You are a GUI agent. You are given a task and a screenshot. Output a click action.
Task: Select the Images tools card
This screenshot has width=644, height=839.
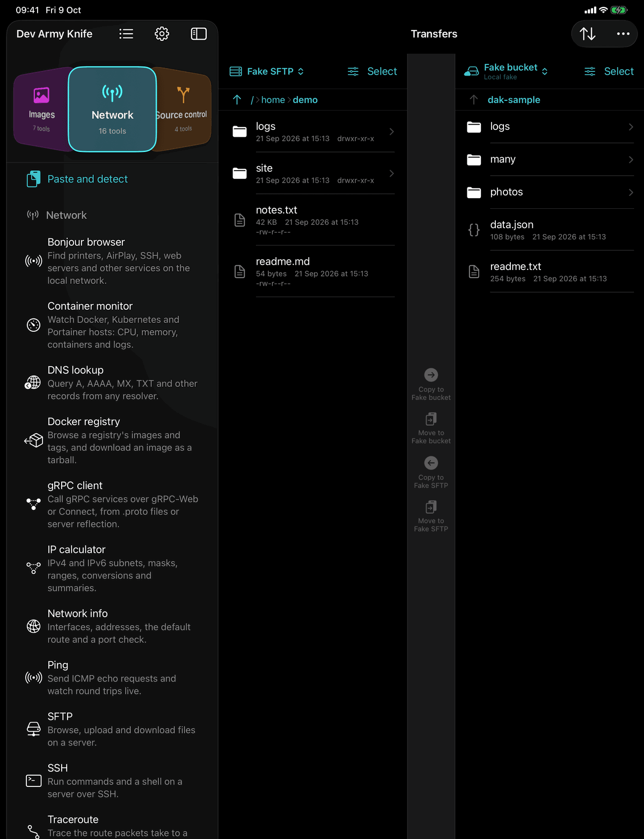point(41,110)
